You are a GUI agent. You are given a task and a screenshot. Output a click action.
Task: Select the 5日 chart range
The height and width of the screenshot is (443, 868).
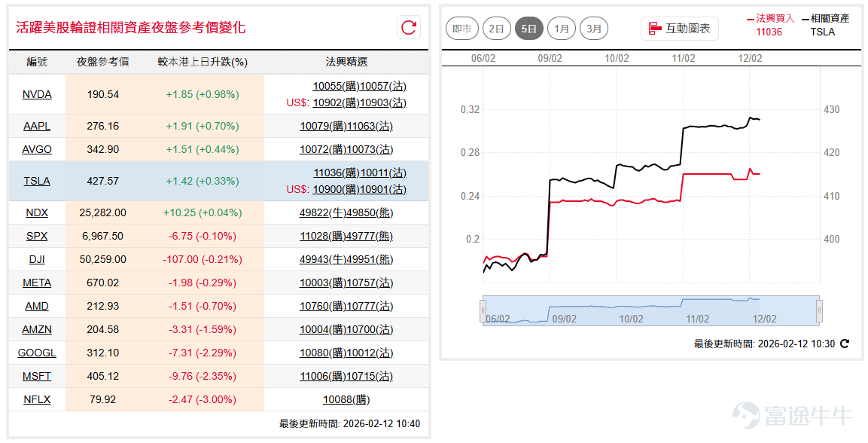[x=528, y=28]
